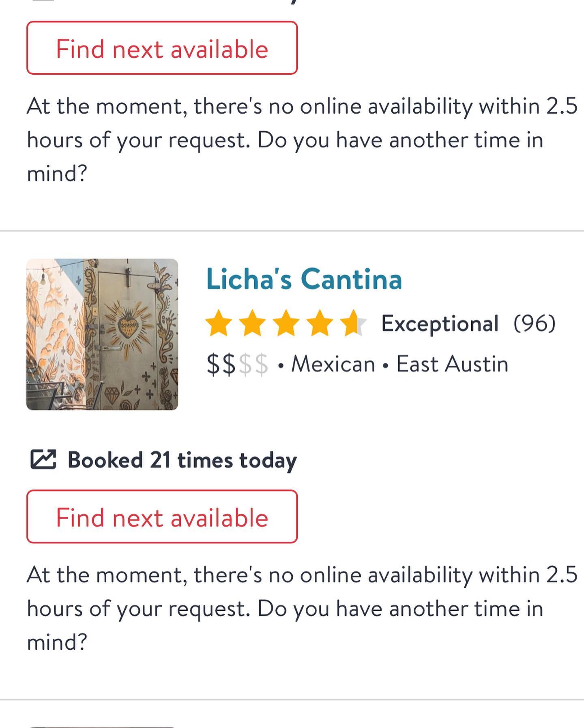
Task: Click the greyed-out dollar signs
Action: 253,364
